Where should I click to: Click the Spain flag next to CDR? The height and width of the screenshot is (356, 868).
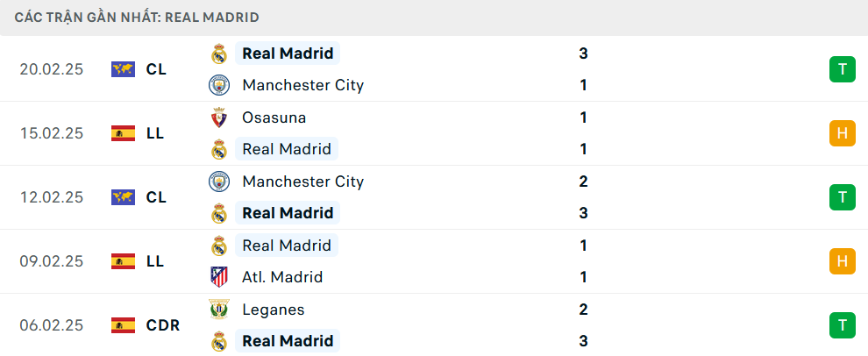tap(123, 325)
